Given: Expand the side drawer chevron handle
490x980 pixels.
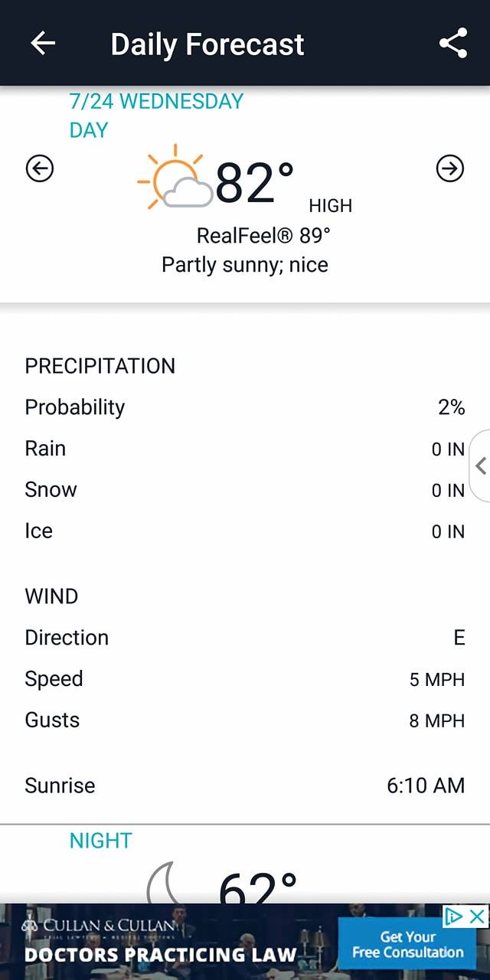Looking at the screenshot, I should [480, 465].
